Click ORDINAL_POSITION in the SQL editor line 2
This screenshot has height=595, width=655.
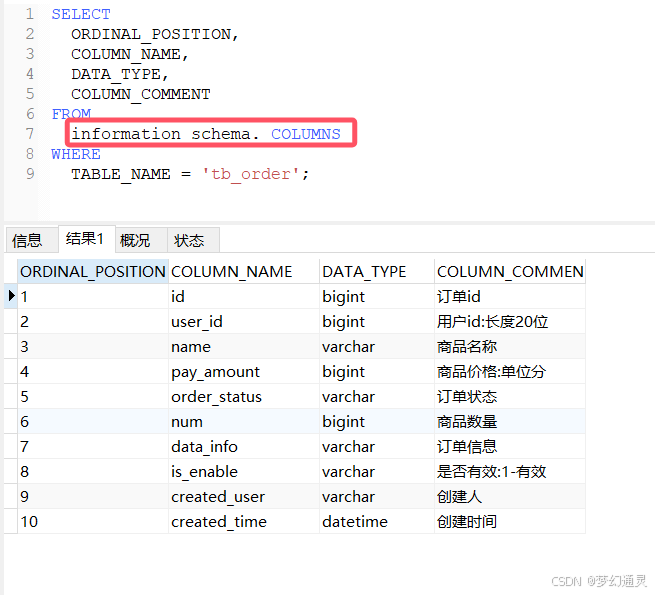(151, 34)
